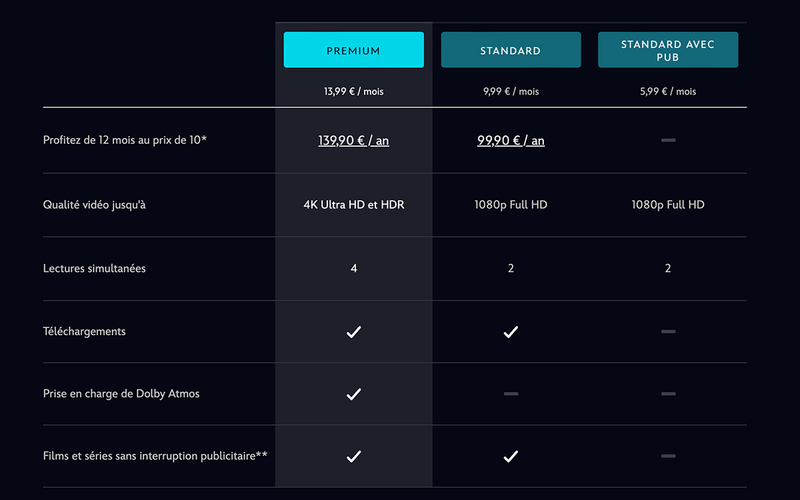
Task: Select the PREMIUM plan button
Action: (353, 50)
